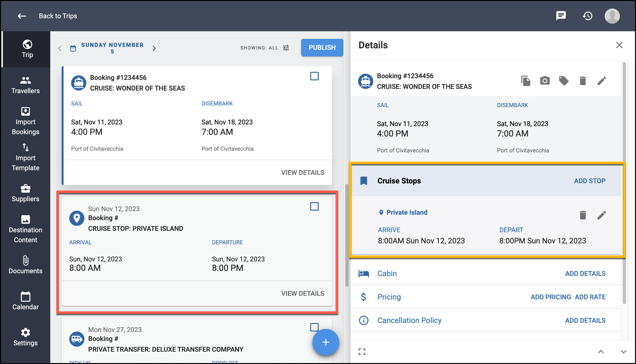The image size is (636, 364).
Task: Click View Details on the cruise booking card
Action: coord(303,173)
